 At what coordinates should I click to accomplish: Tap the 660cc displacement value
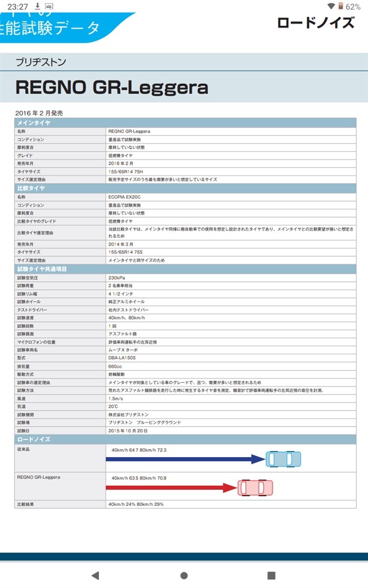(x=115, y=366)
